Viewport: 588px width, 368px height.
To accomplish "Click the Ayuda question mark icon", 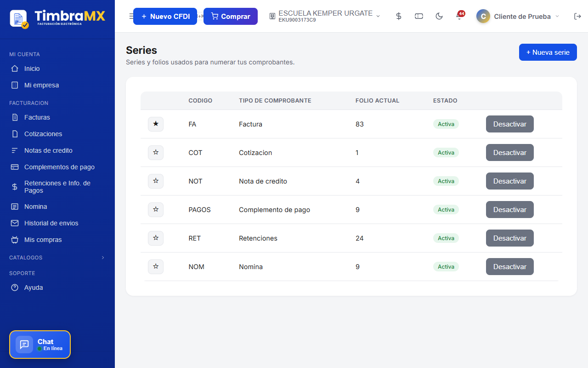I will [15, 287].
